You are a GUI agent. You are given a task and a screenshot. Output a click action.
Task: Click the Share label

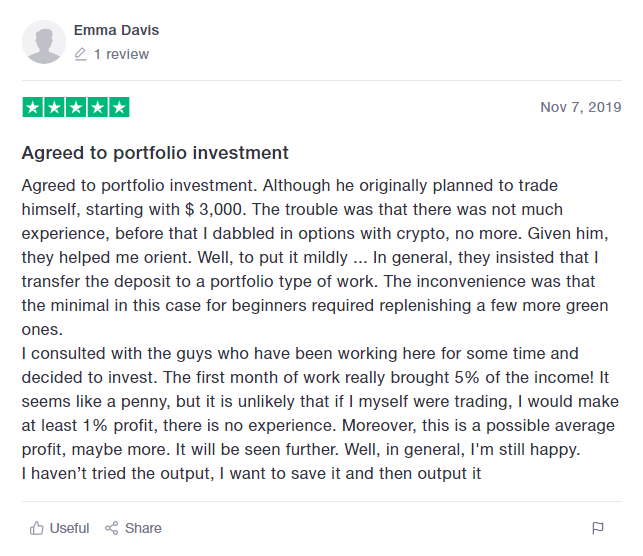(143, 528)
